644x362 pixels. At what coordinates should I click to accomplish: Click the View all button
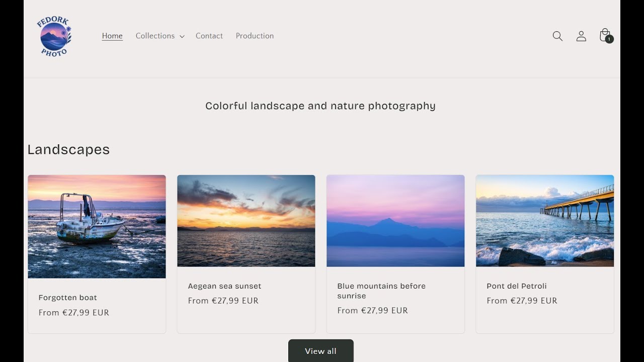[320, 351]
